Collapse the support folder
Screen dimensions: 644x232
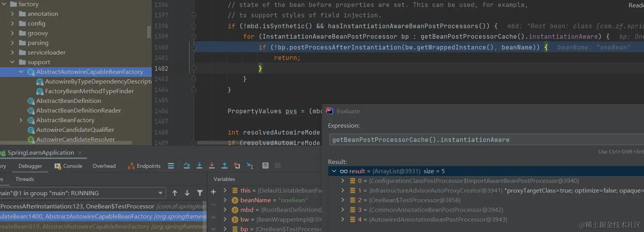(x=12, y=62)
